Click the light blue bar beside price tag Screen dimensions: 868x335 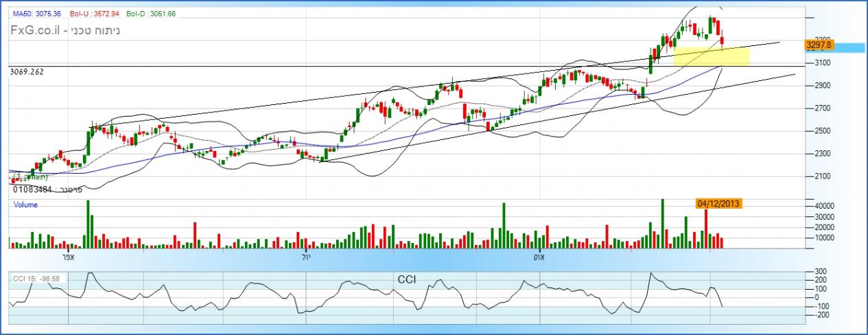[x=849, y=47]
